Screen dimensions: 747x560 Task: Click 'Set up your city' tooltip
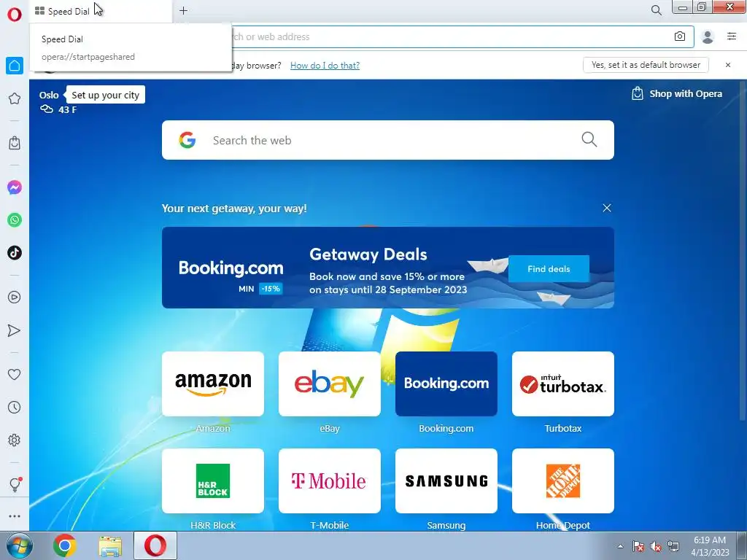105,95
